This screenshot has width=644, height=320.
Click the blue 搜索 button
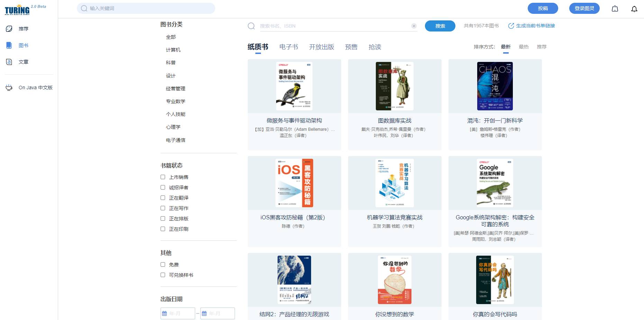pyautogui.click(x=440, y=26)
